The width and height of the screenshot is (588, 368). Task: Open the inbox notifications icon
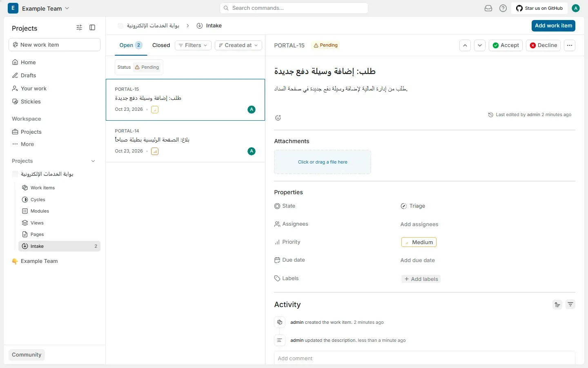point(488,8)
